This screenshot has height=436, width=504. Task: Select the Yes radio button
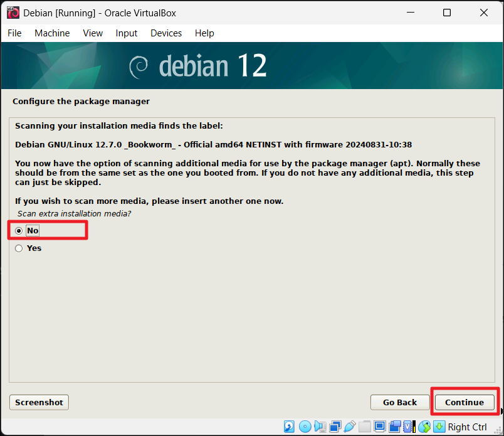point(19,248)
